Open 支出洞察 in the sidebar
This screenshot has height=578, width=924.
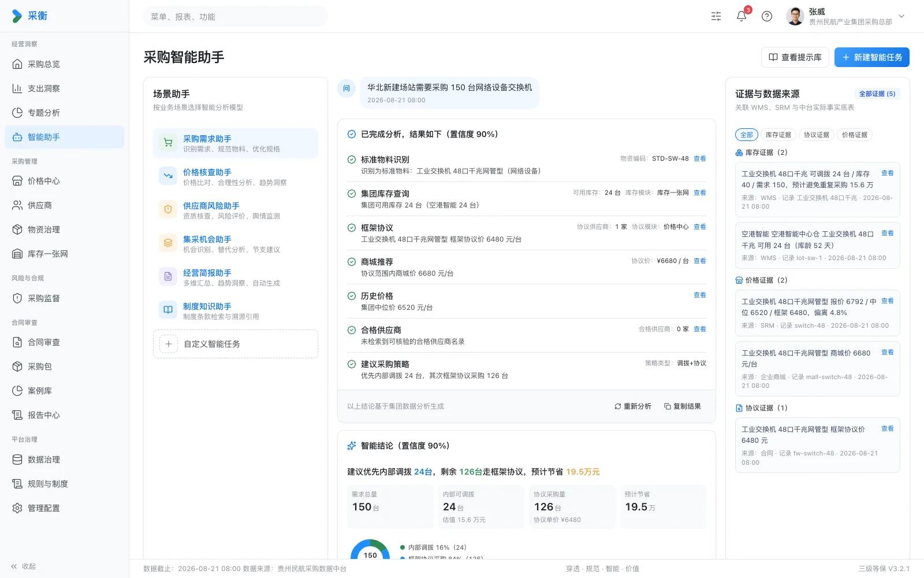[64, 88]
